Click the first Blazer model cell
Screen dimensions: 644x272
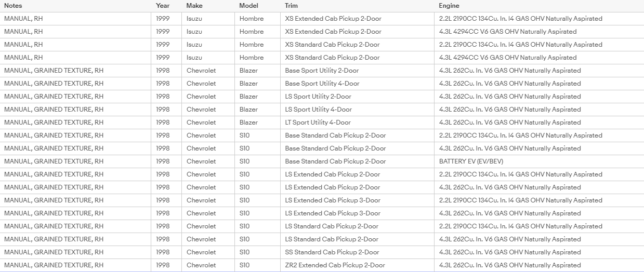257,71
